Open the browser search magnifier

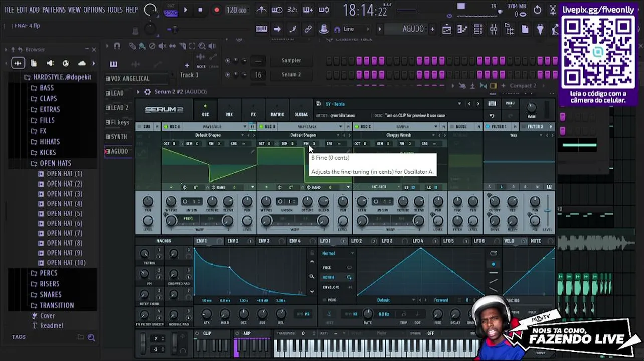coord(91,337)
